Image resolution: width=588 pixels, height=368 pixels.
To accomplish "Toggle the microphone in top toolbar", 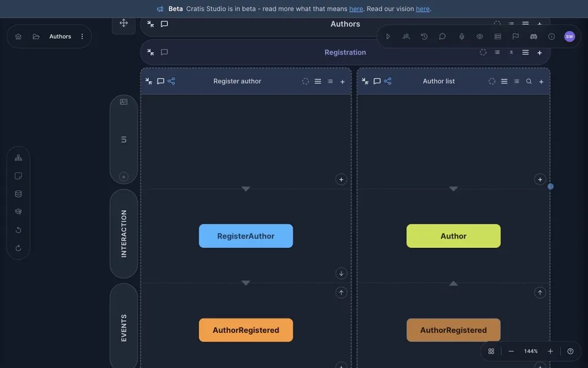I will pos(462,36).
